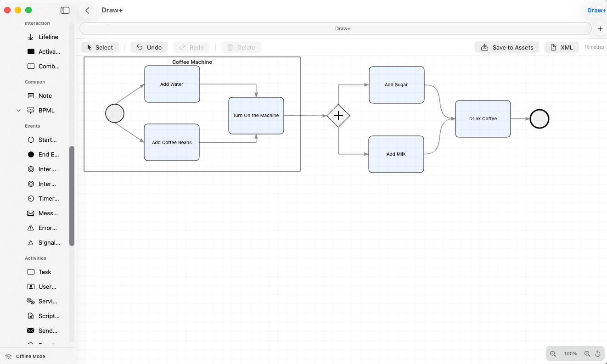Select the Task activity shape
The width and height of the screenshot is (607, 364).
pos(39,272)
